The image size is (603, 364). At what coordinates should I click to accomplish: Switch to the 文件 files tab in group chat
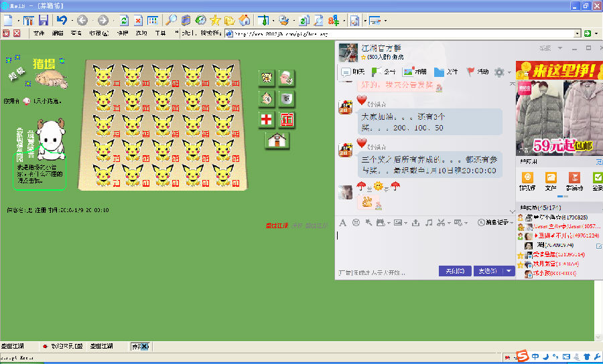pyautogui.click(x=446, y=72)
